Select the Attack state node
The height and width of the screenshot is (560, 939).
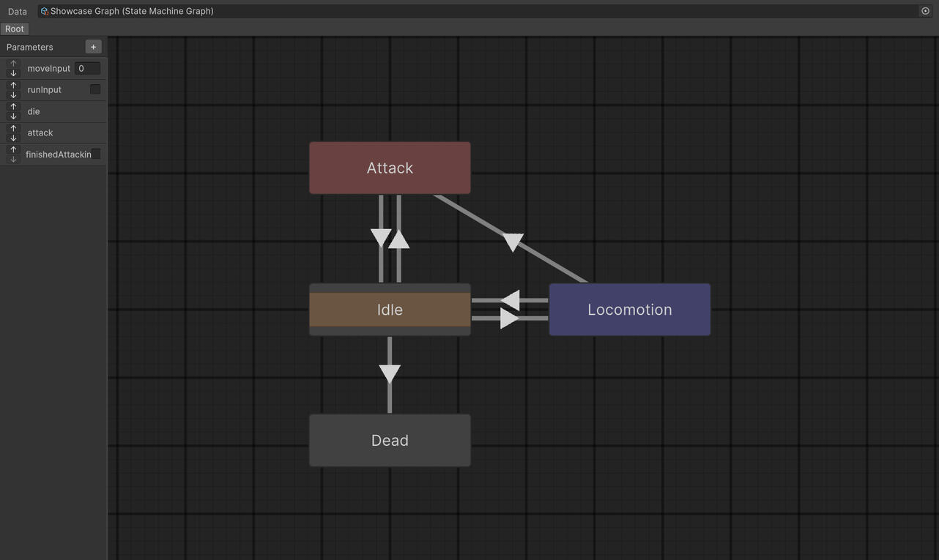click(x=390, y=168)
